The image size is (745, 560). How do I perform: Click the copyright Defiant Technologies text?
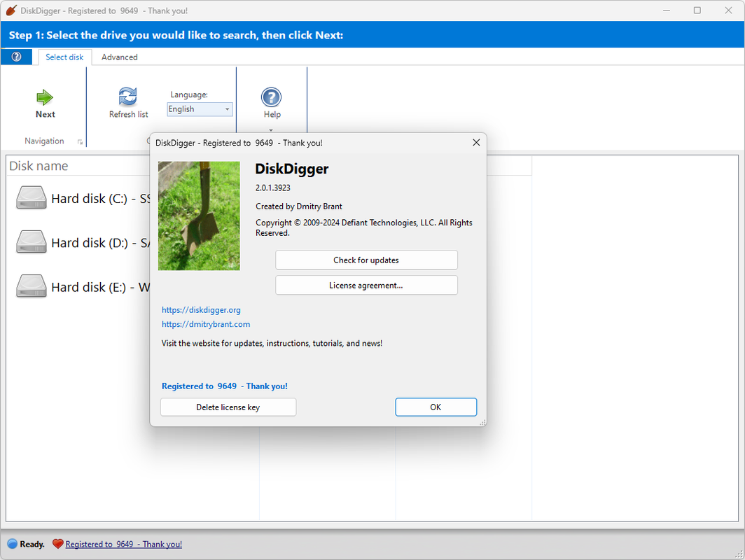coord(364,227)
